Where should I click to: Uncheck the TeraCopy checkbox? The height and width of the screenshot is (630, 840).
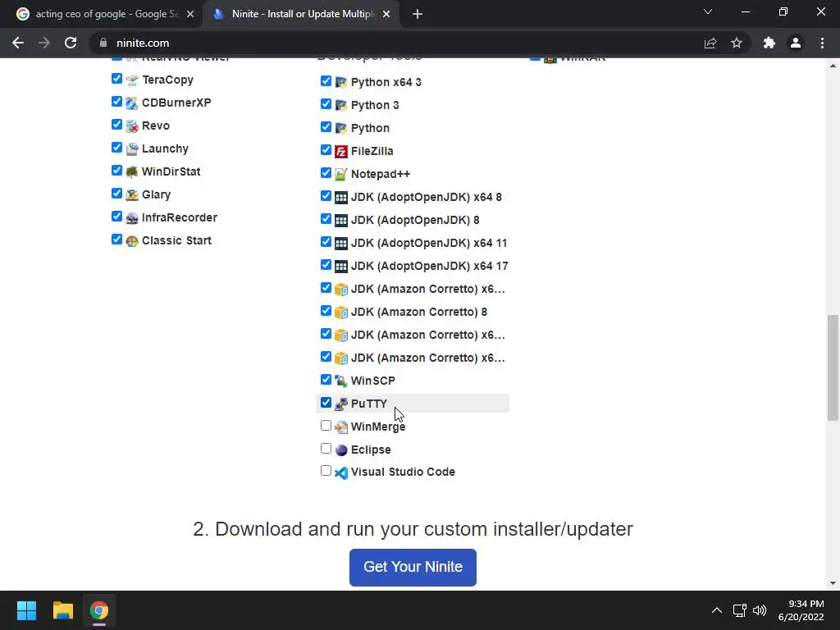click(x=116, y=79)
